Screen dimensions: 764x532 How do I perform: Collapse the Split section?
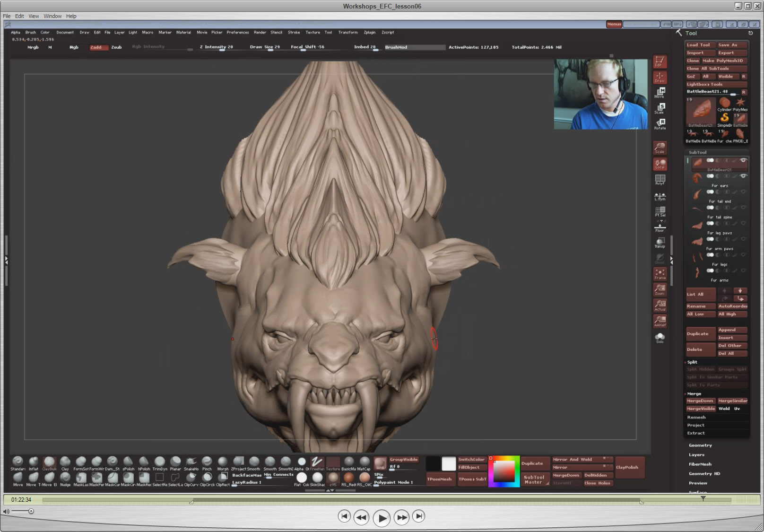(692, 362)
